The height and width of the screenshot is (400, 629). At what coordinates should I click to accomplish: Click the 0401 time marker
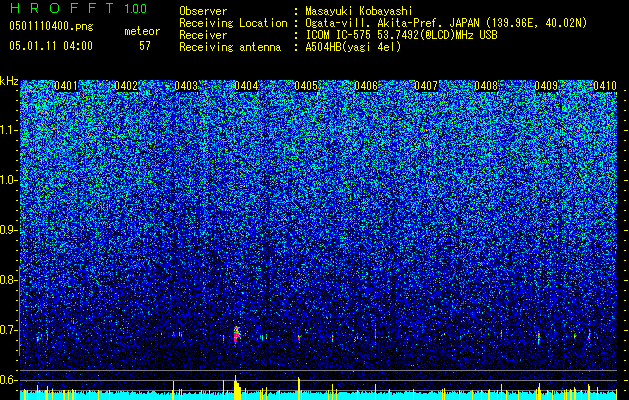point(66,86)
